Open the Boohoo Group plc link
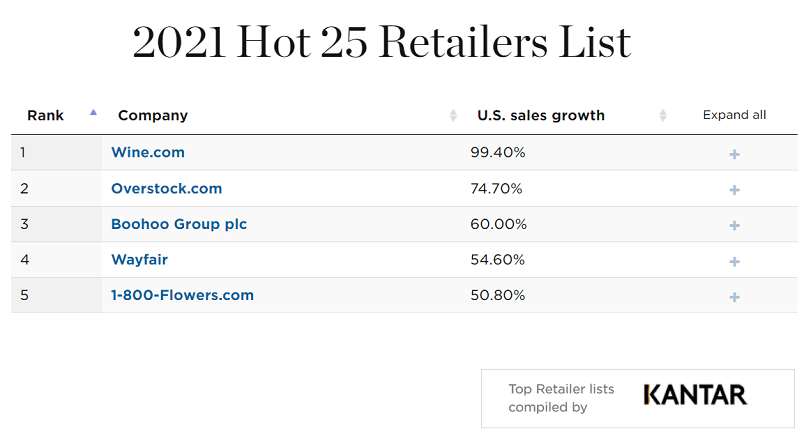This screenshot has width=806, height=440. [x=179, y=224]
